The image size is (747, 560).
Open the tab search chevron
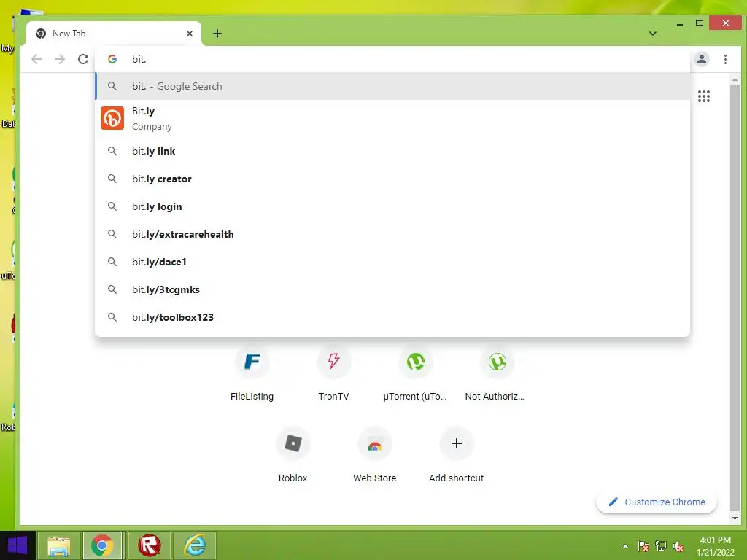tap(653, 34)
